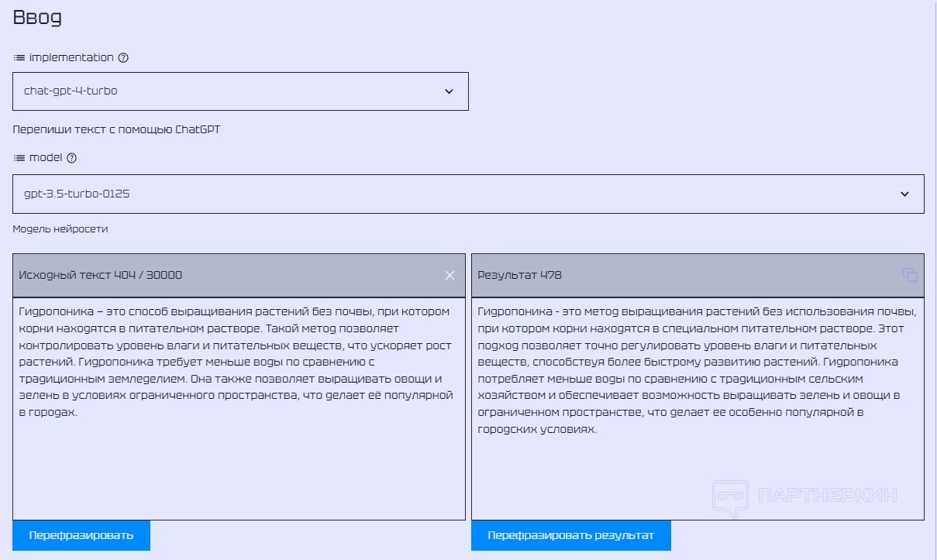Open the chat-gpt-4-turbo selection box
The image size is (937, 560).
pyautogui.click(x=233, y=91)
